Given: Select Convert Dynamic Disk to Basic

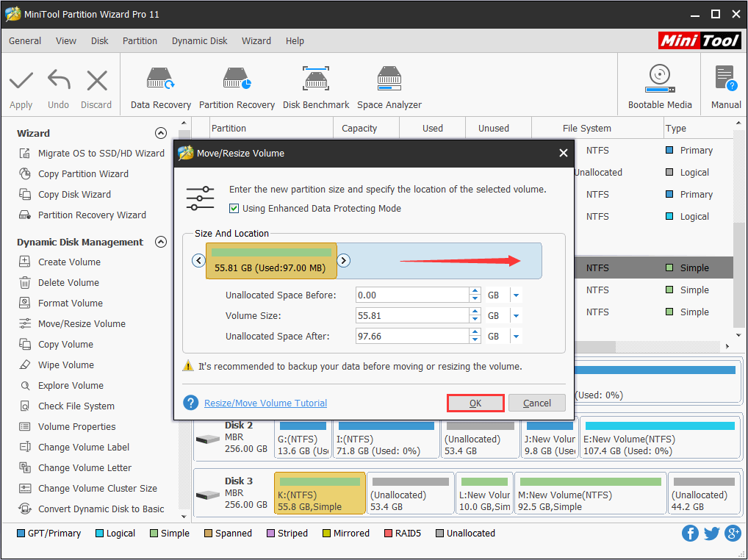Looking at the screenshot, I should [x=92, y=509].
